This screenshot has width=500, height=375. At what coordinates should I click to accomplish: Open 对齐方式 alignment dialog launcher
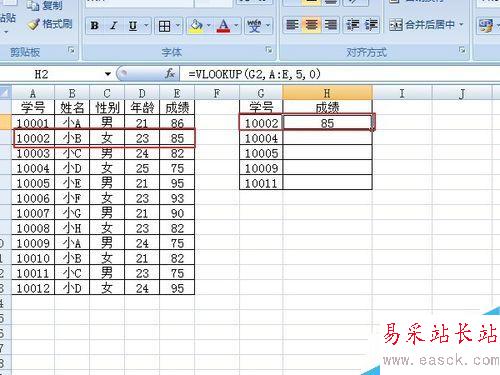click(462, 50)
